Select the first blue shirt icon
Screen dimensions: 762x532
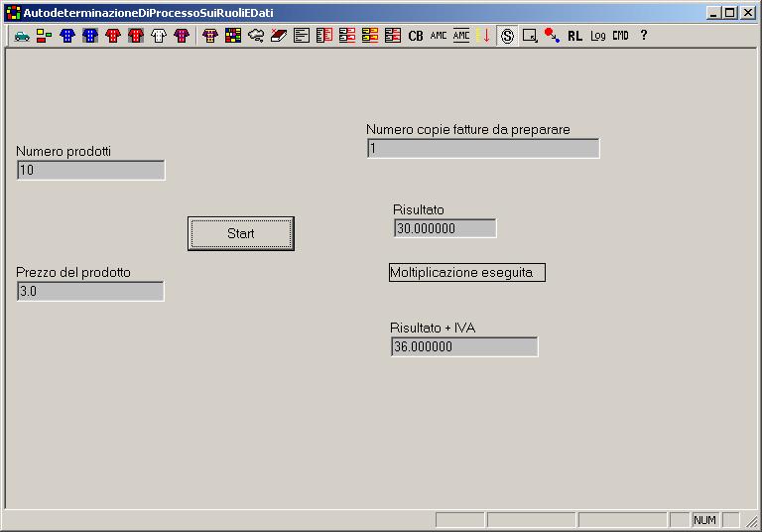[67, 36]
